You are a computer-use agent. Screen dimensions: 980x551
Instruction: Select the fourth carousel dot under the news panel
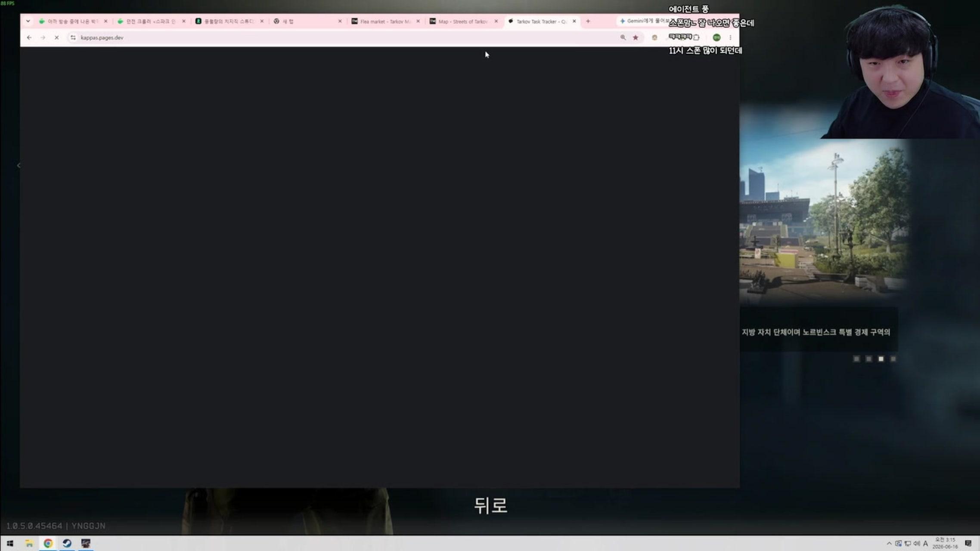coord(893,359)
